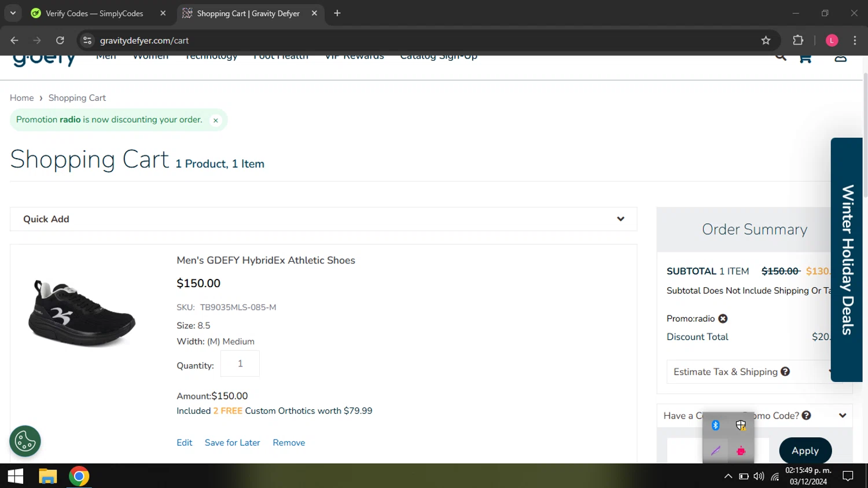Viewport: 868px width, 488px height.
Task: Dismiss the promotion radio notification
Action: [216, 120]
